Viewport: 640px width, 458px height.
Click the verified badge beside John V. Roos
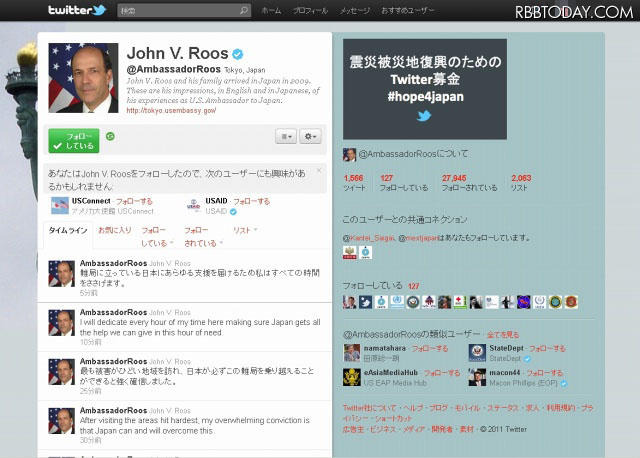coord(238,54)
